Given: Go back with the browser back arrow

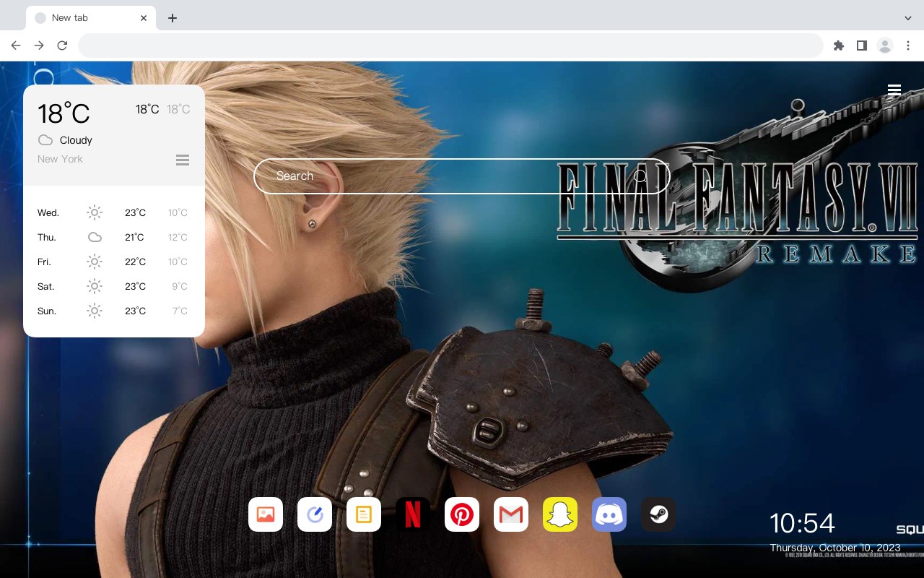Looking at the screenshot, I should pos(16,46).
